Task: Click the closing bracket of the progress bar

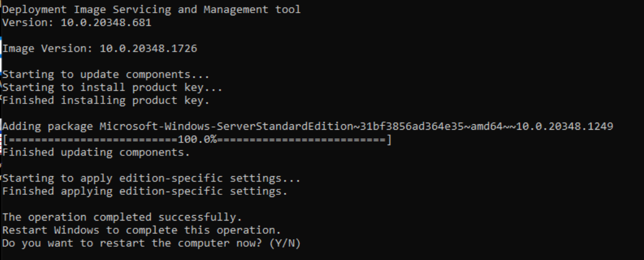Action: click(389, 140)
